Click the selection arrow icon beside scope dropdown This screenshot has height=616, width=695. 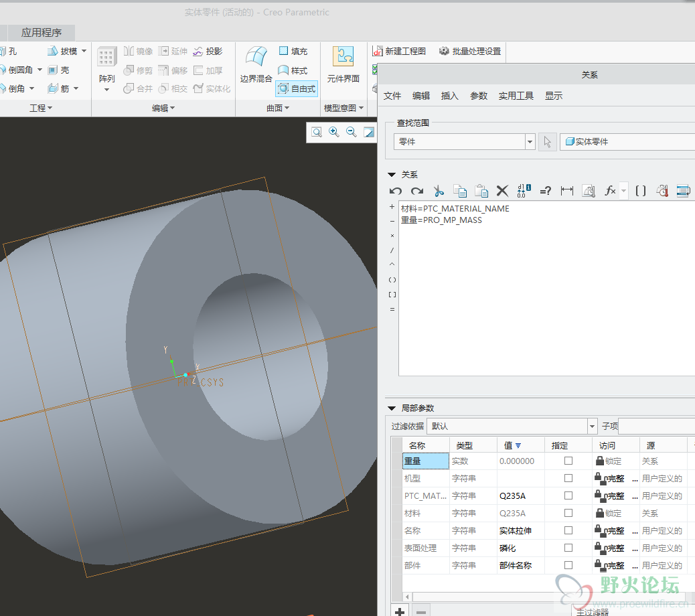click(548, 142)
